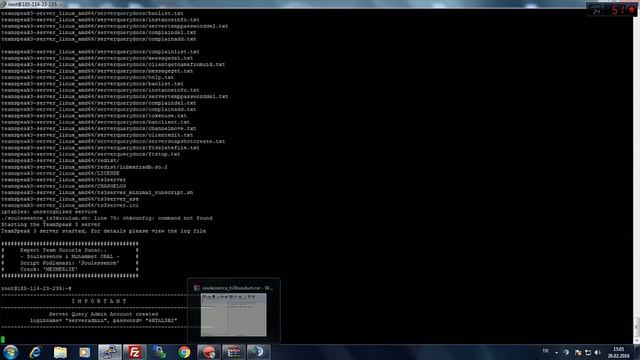Launch Google Chrome from the taskbar

click(x=184, y=352)
